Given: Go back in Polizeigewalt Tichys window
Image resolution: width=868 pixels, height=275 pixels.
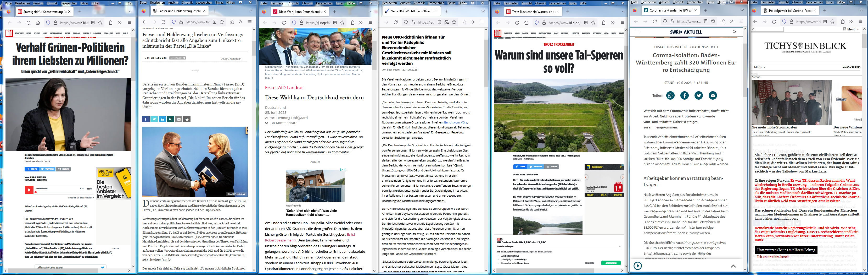Looking at the screenshot, I should pos(755,21).
